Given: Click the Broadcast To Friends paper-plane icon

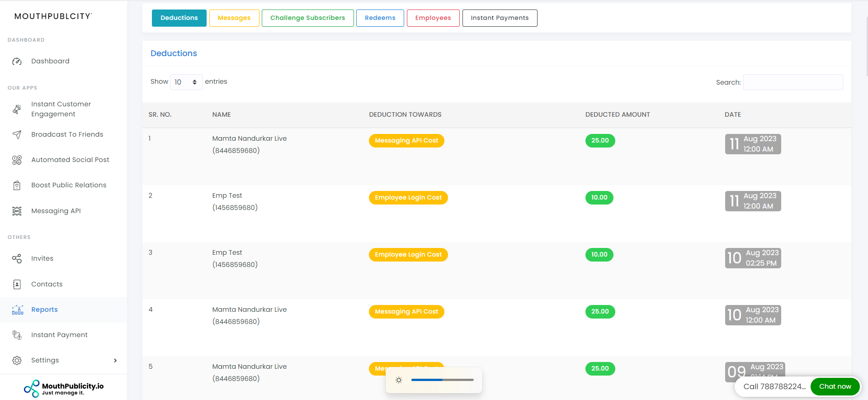Looking at the screenshot, I should tap(17, 134).
